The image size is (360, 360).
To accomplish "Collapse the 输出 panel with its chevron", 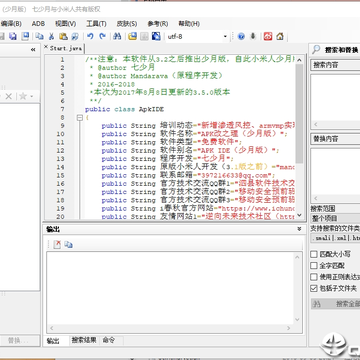I will click(x=299, y=229).
